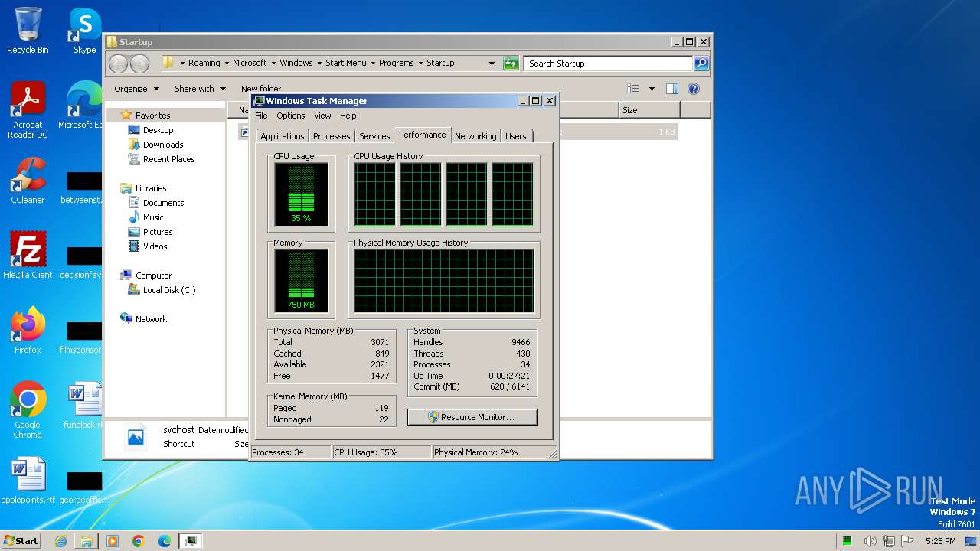Open Recycle Bin desktop icon

click(28, 31)
